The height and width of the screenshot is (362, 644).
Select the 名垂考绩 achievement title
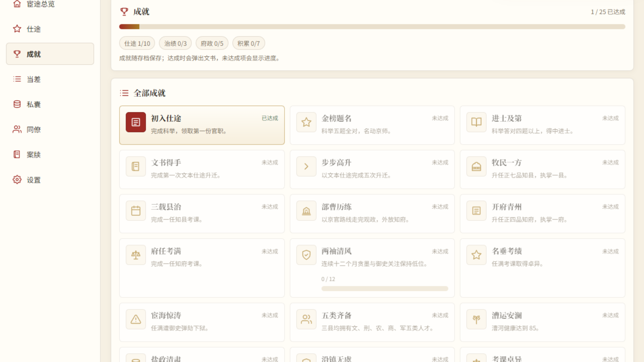pyautogui.click(x=506, y=251)
